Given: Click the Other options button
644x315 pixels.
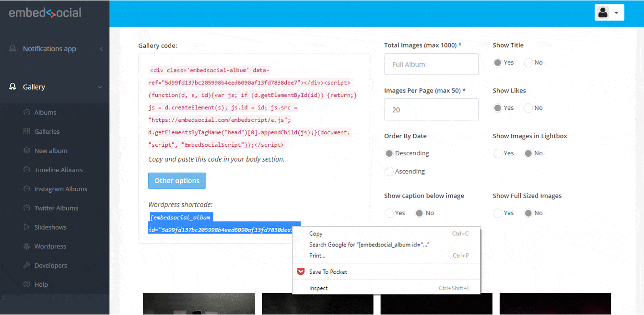Looking at the screenshot, I should click(177, 181).
